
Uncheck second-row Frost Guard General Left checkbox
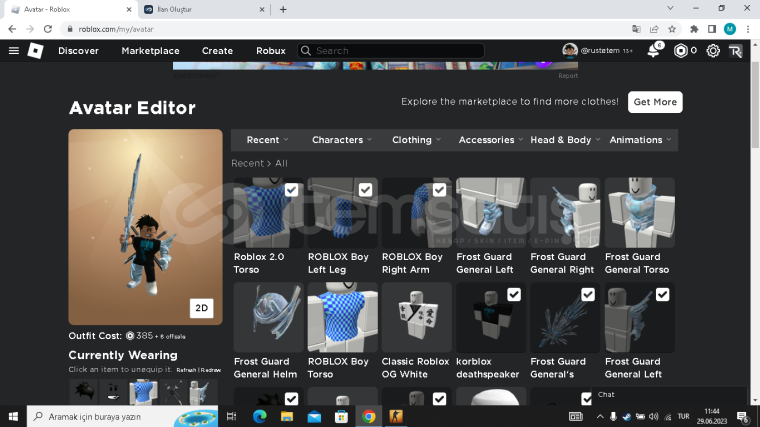[663, 295]
